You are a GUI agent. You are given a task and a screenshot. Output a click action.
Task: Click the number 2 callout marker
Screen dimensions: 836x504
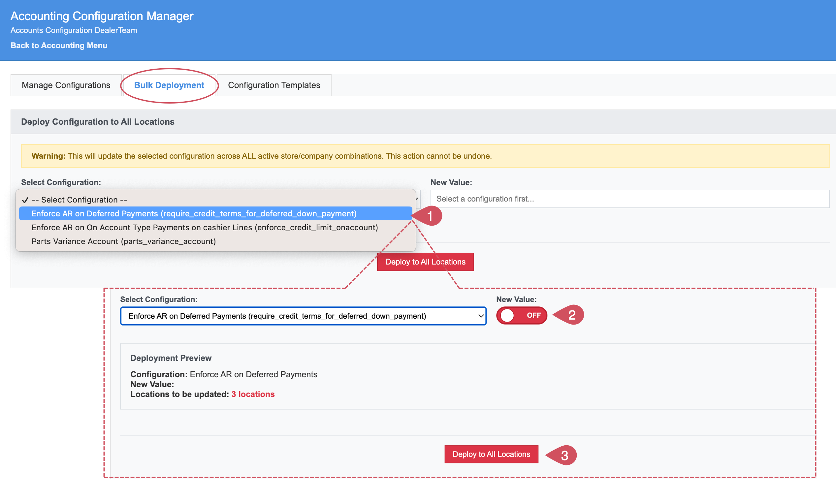point(570,315)
